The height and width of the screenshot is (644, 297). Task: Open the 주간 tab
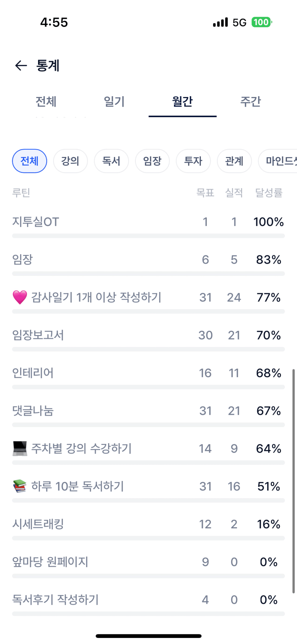(x=250, y=102)
